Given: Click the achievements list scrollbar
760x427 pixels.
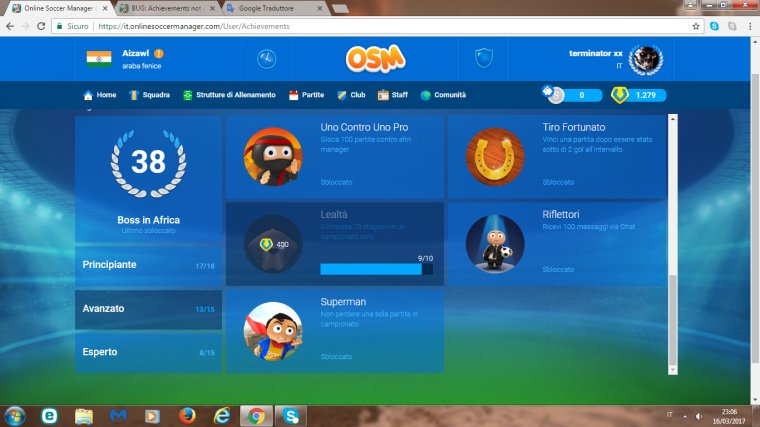Looking at the screenshot, I should click(x=673, y=320).
